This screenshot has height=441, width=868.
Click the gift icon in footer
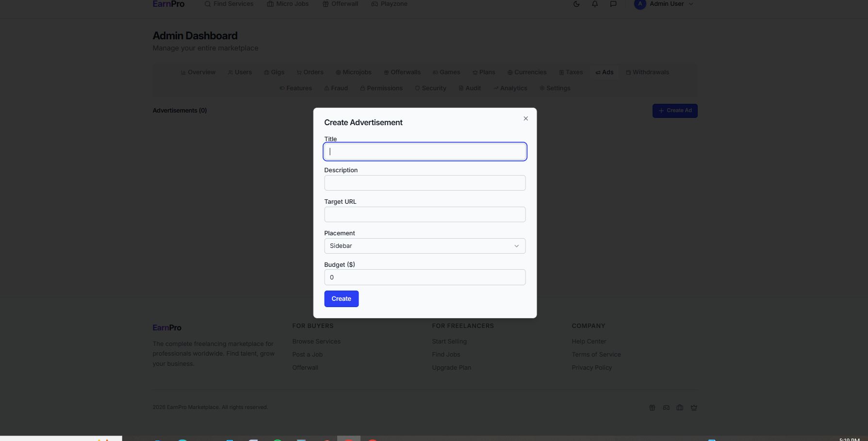pos(652,408)
